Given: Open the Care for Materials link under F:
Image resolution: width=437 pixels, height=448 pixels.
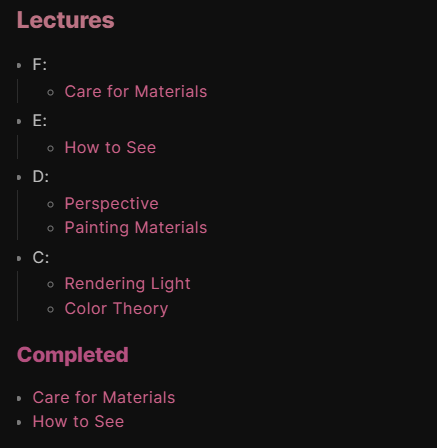Looking at the screenshot, I should [x=136, y=91].
